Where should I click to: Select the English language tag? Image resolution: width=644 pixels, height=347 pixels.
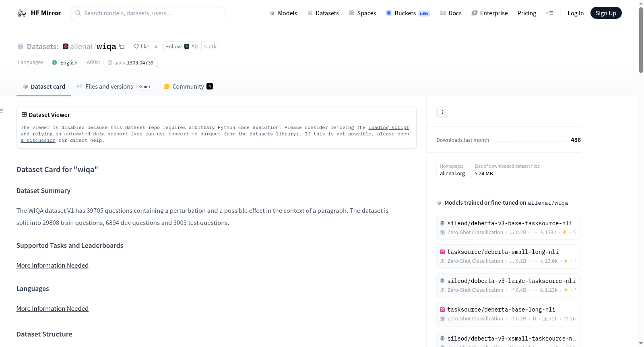click(65, 62)
